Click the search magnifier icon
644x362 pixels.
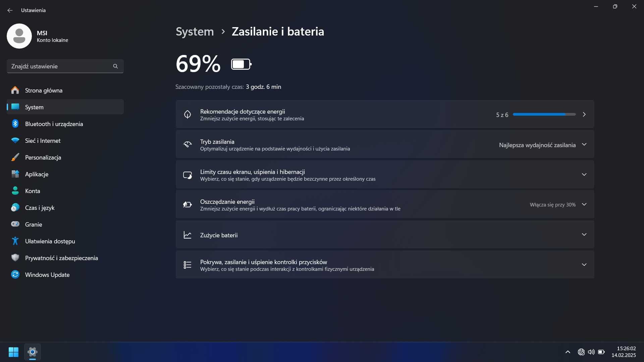click(x=115, y=66)
